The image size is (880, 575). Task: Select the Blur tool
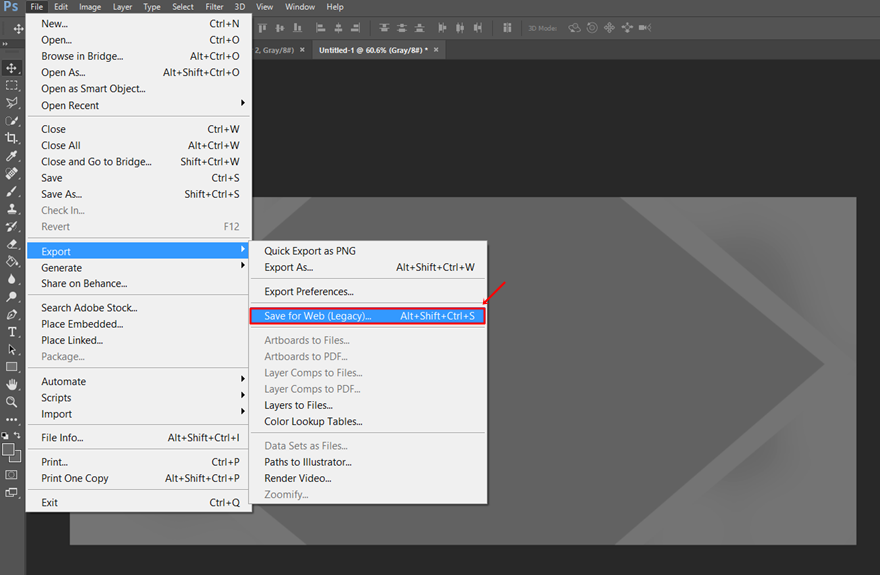[11, 279]
